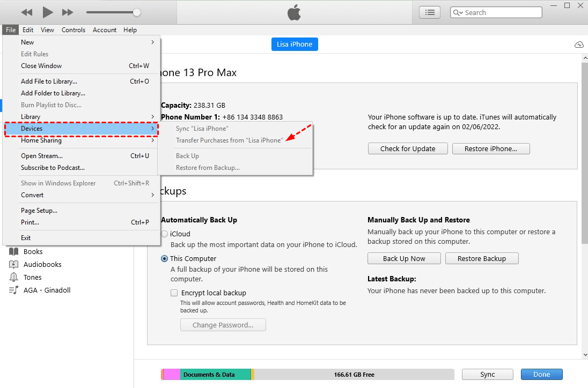Open the File menu
588x388 pixels.
(x=11, y=30)
